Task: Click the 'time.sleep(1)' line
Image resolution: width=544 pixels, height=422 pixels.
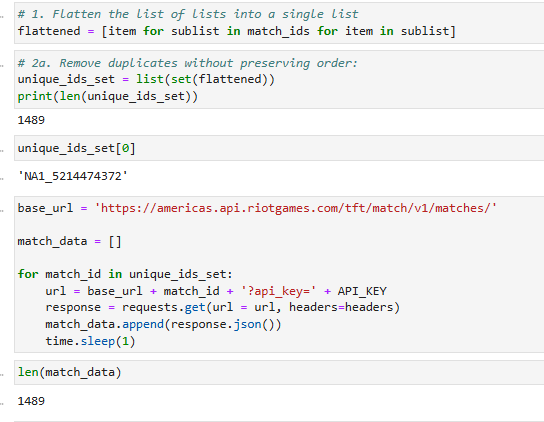Action: [x=90, y=341]
